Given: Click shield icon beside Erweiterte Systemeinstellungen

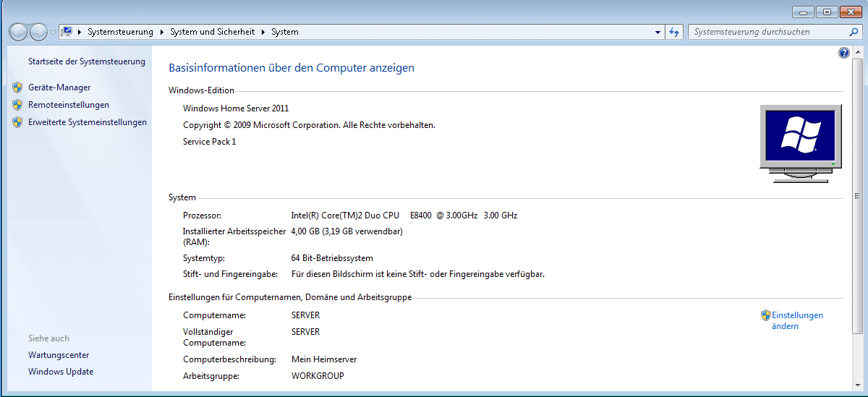Looking at the screenshot, I should pyautogui.click(x=17, y=122).
